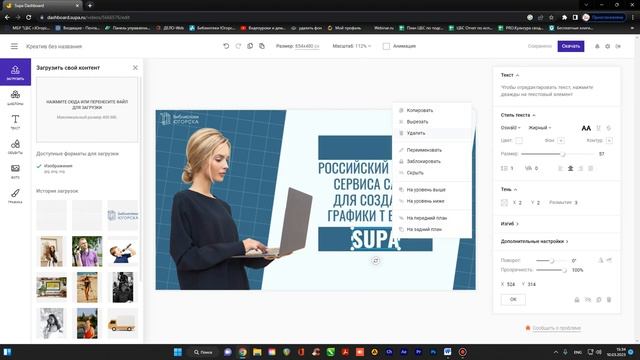Undo the last action
The width and height of the screenshot is (640, 360).
pos(226,46)
